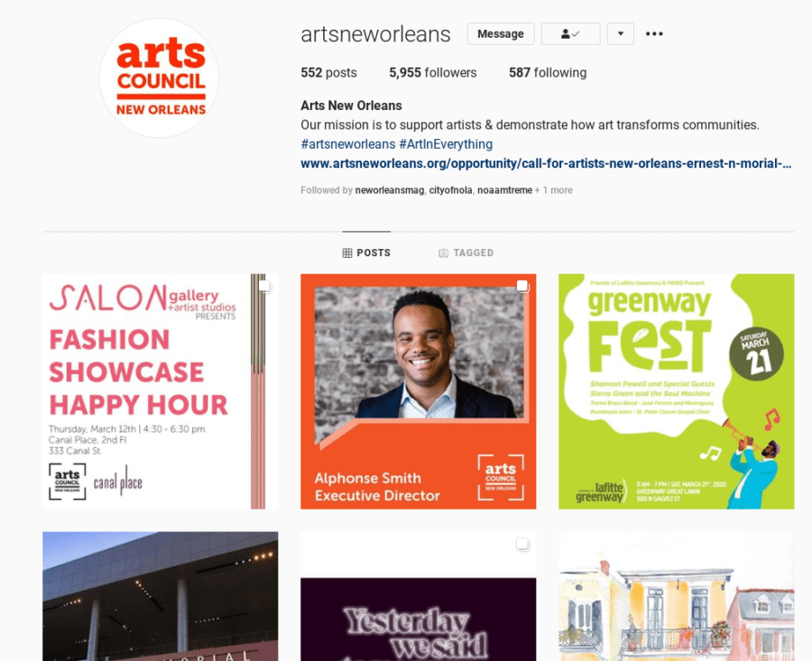Open the Alphonse Smith Executive Director post
This screenshot has width=812, height=661.
pyautogui.click(x=418, y=391)
